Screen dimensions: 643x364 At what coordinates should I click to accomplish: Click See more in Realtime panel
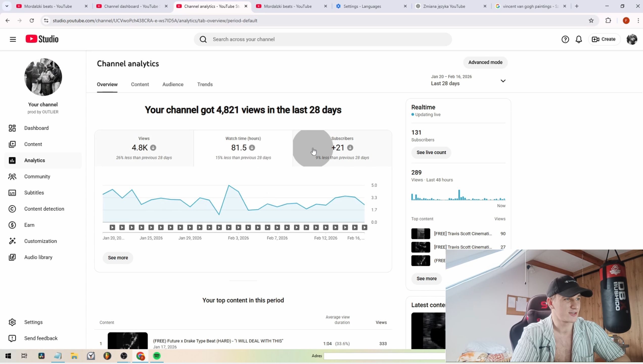(x=426, y=279)
